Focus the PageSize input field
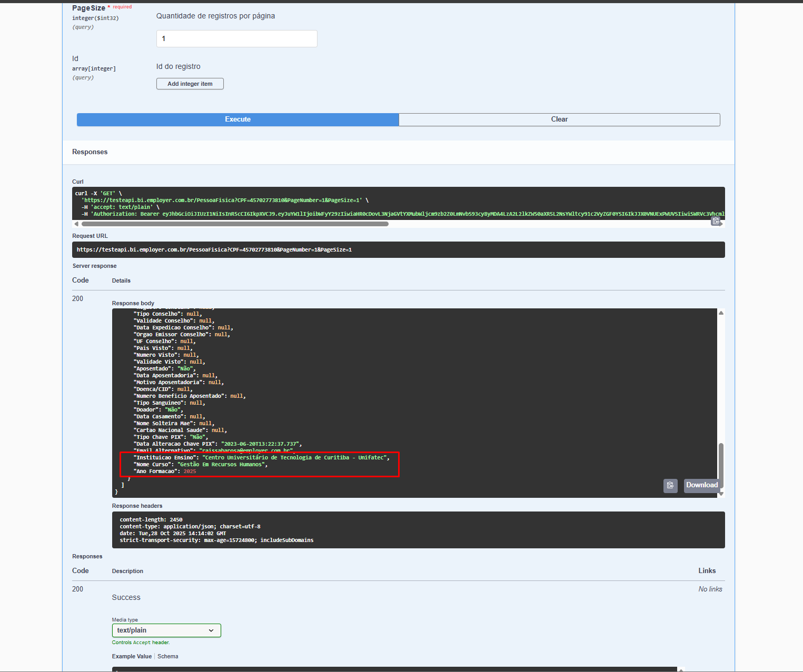The image size is (803, 672). pos(237,38)
